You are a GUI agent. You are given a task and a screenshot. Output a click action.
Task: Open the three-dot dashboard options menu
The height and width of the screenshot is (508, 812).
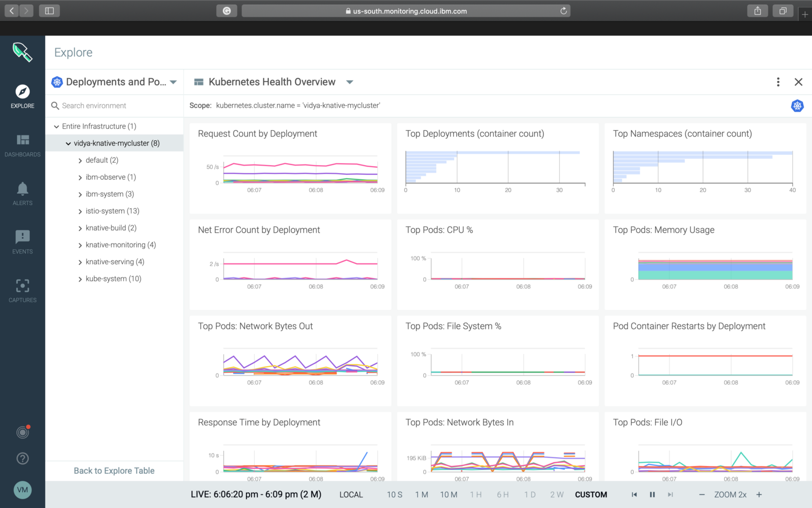[x=778, y=82]
